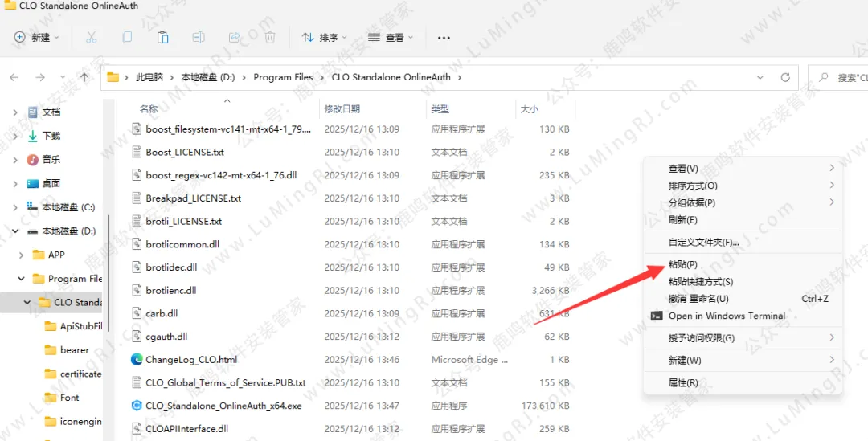Screen dimensions: 868x441
Task: Open the 查看 view dropdown
Action: 390,38
